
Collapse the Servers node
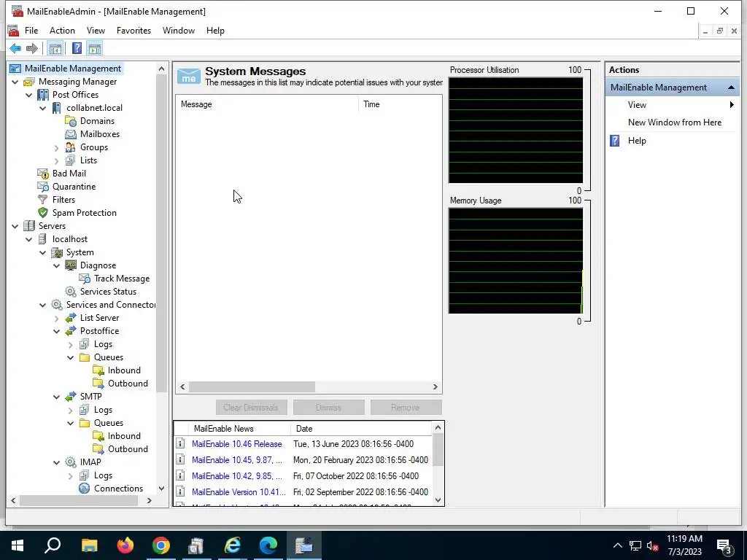(x=15, y=226)
